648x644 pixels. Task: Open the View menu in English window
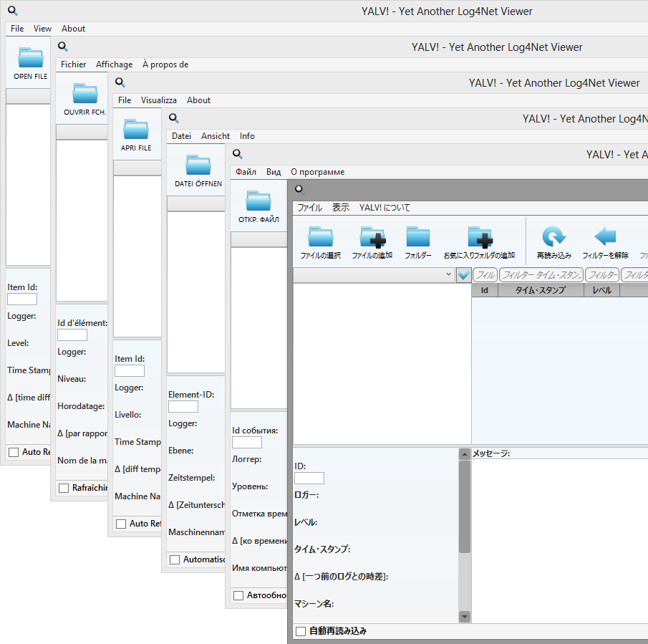42,29
